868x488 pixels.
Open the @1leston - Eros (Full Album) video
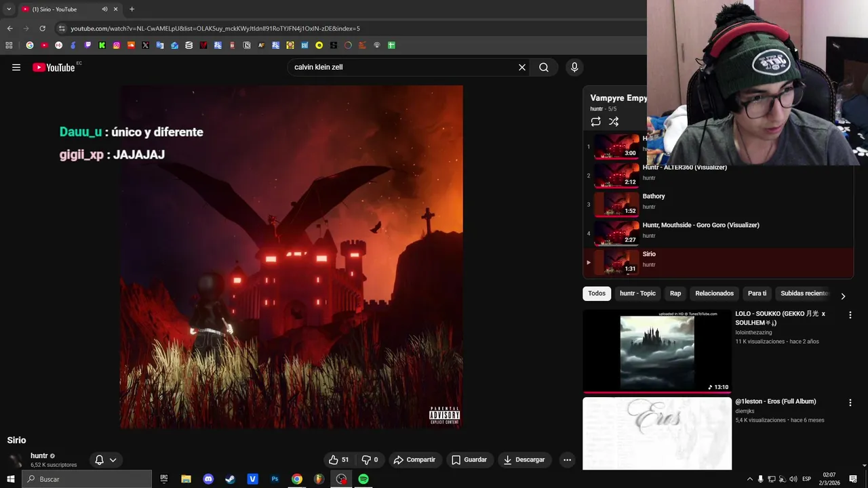point(657,434)
